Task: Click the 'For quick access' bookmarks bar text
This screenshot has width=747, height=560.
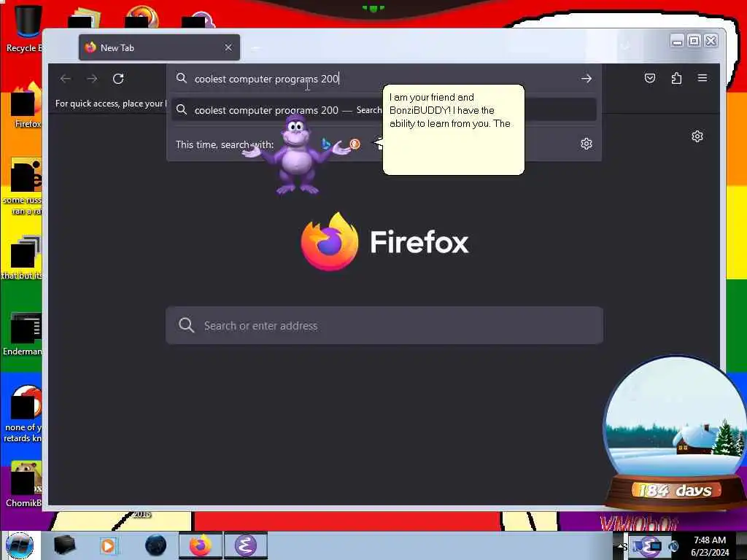Action: point(111,104)
